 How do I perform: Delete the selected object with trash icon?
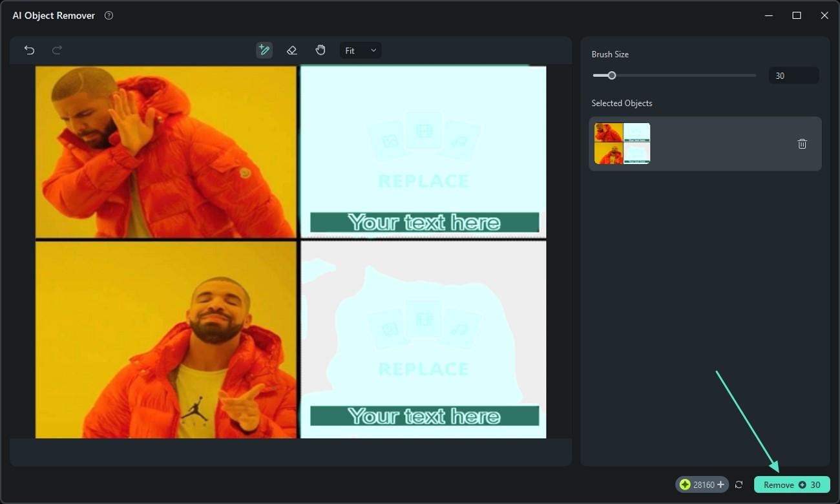pyautogui.click(x=802, y=143)
